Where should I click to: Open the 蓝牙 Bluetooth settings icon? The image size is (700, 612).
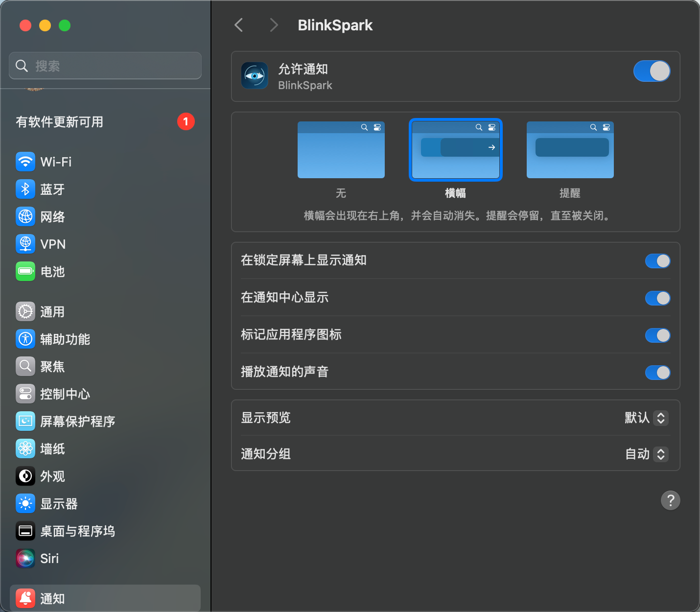coord(25,189)
